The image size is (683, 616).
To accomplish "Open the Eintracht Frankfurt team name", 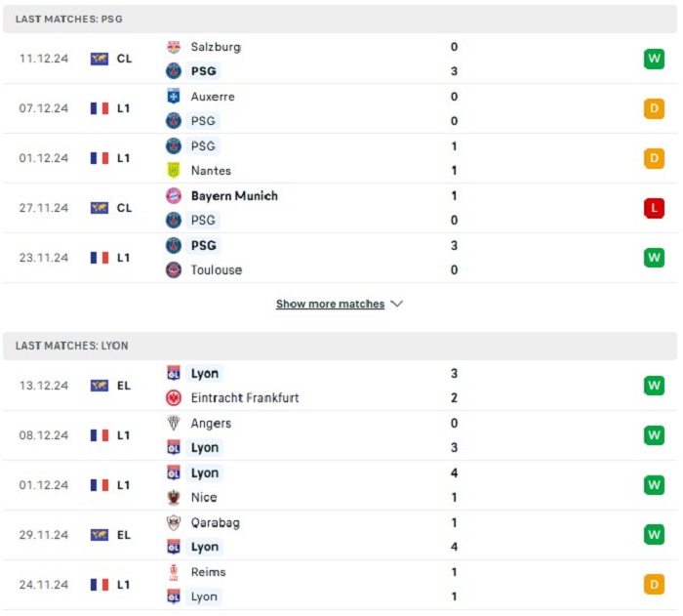I will click(245, 397).
